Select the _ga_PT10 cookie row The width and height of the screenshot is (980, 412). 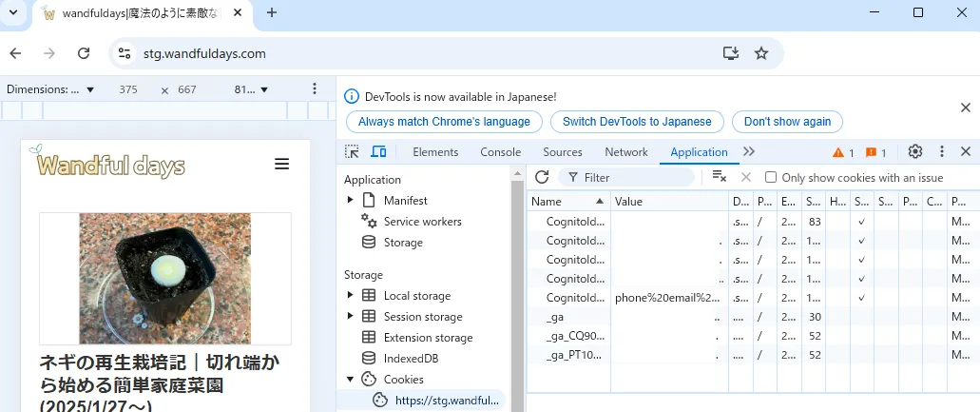pos(753,355)
